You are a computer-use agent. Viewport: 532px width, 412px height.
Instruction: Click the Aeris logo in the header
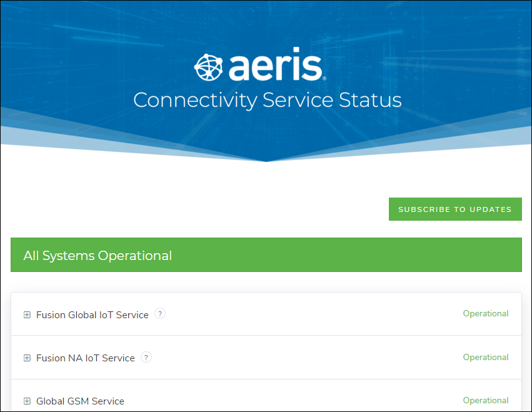tap(260, 64)
